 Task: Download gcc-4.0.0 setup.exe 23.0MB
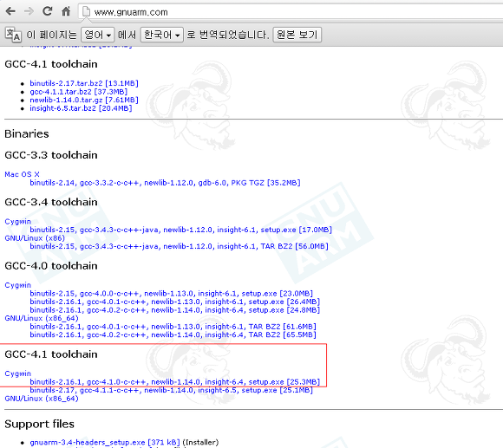point(172,294)
